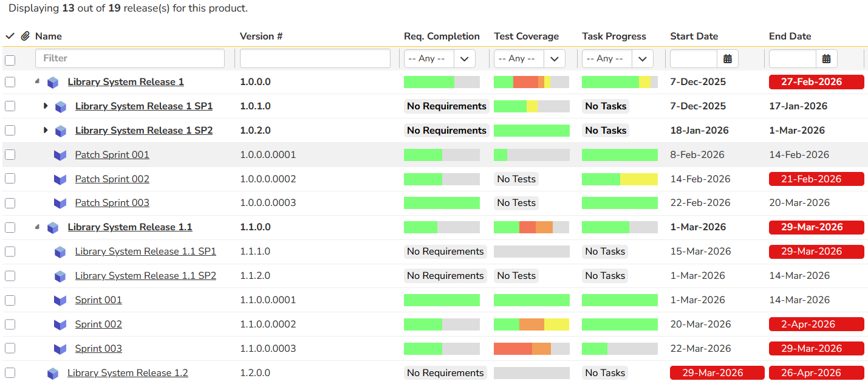868x384 pixels.
Task: Open the Sprint 003 link
Action: (x=98, y=349)
